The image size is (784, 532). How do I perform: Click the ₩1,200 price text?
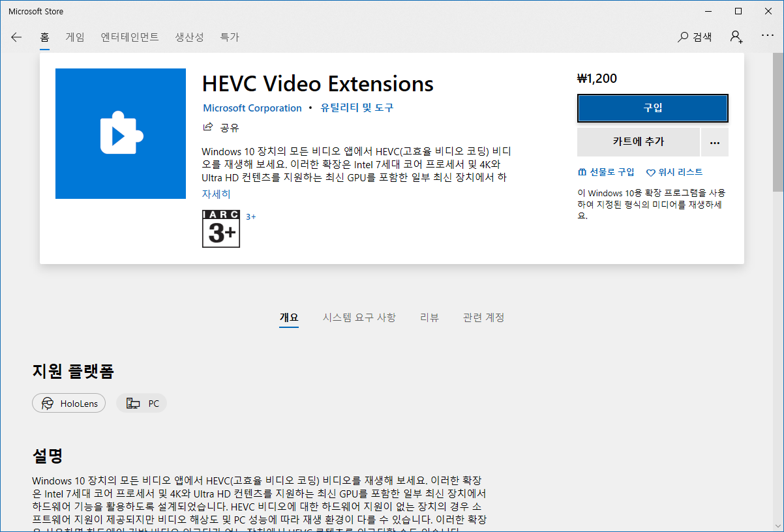coord(597,79)
